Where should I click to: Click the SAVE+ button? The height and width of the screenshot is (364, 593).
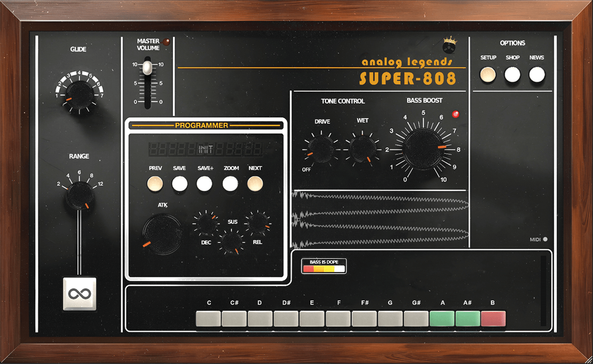[x=205, y=184]
